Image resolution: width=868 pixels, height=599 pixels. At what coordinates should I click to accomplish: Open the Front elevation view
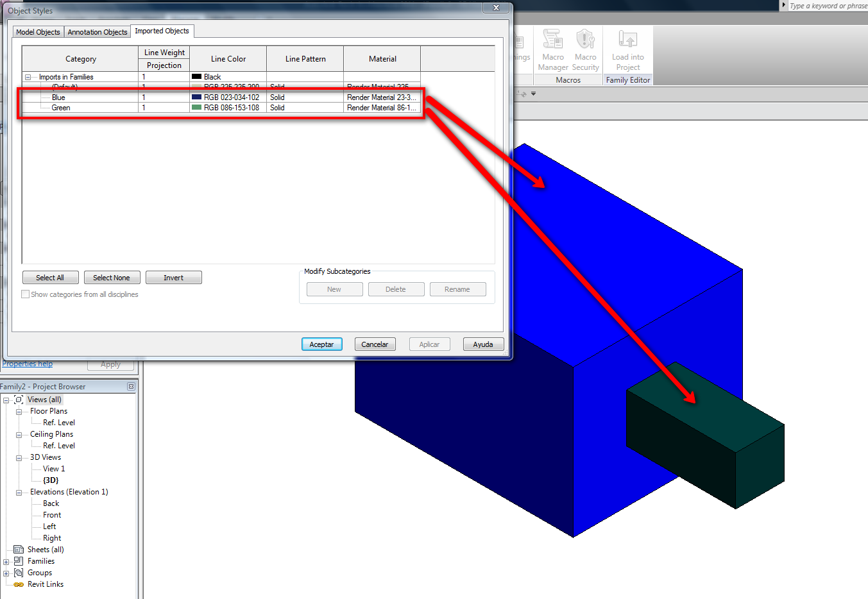[52, 515]
